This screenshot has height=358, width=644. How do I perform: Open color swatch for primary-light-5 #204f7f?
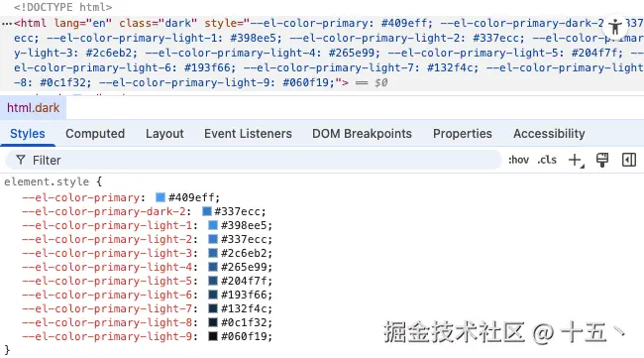click(x=213, y=281)
